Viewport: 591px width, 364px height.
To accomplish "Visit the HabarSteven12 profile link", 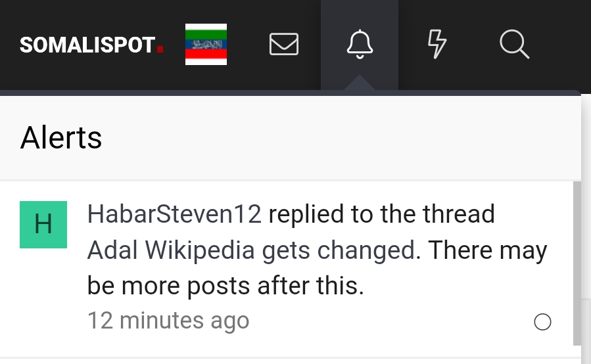I will coord(174,214).
